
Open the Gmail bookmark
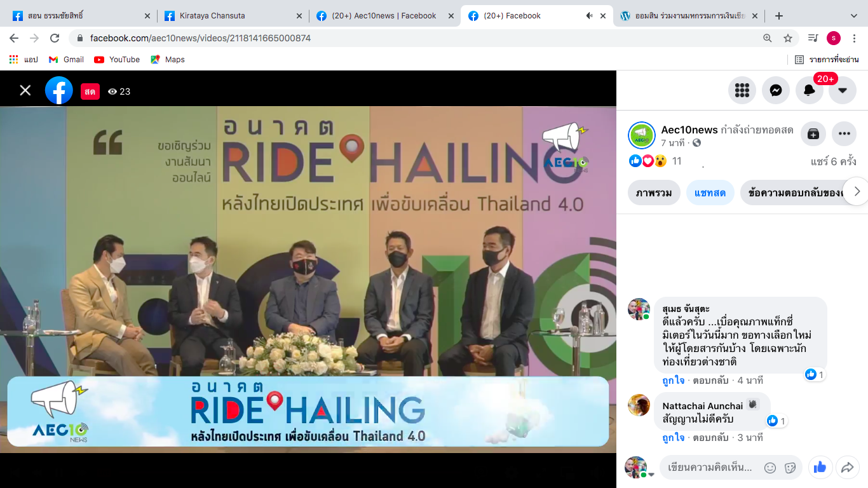coord(66,60)
